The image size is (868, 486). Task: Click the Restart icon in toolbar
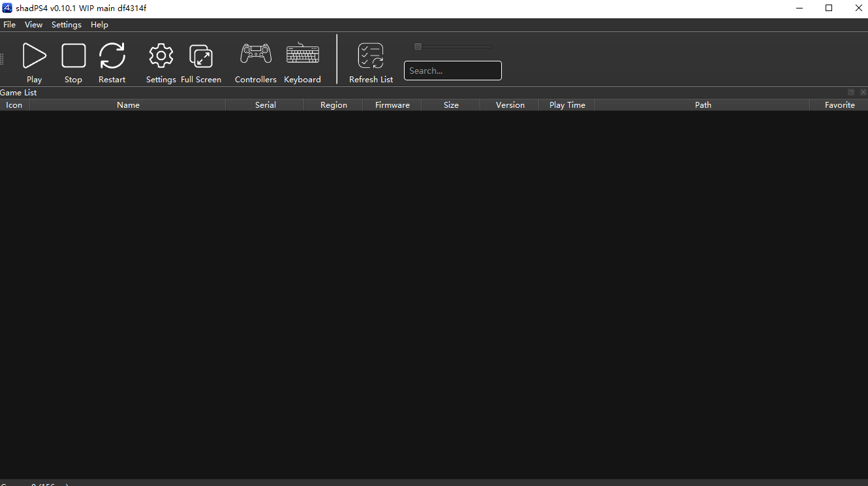point(112,56)
